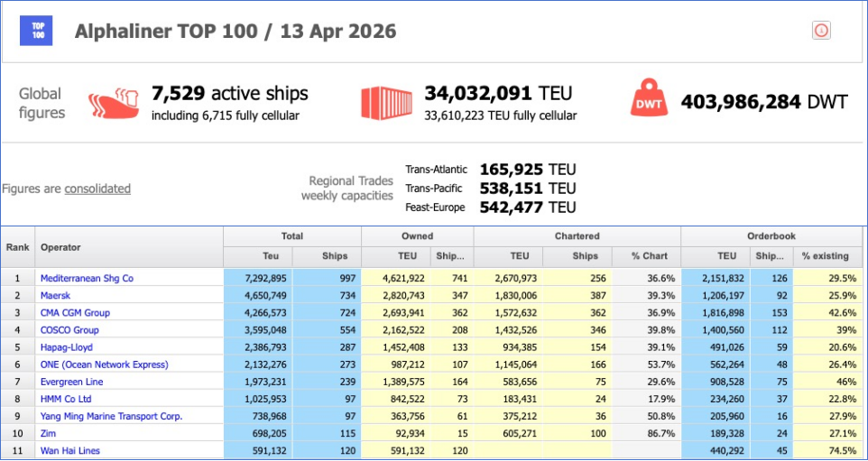The width and height of the screenshot is (868, 461).
Task: Click the % existing column header
Action: (x=825, y=256)
